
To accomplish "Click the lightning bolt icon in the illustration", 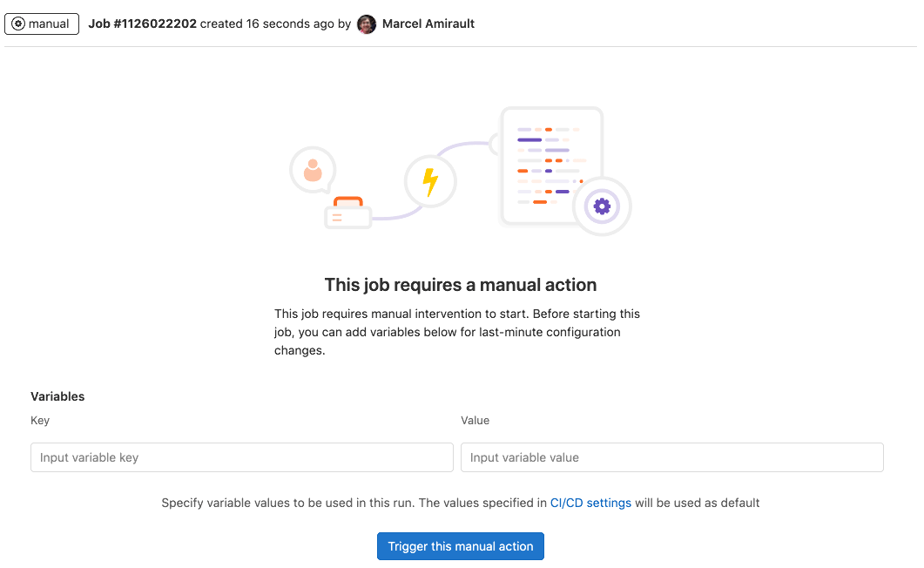I will [431, 180].
